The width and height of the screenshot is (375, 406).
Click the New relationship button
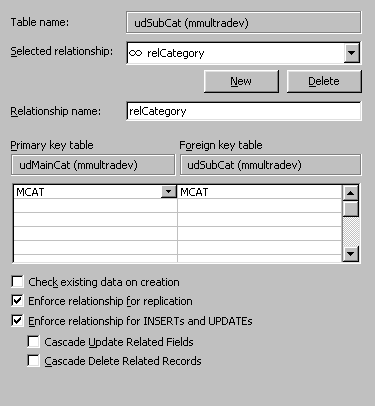[241, 81]
